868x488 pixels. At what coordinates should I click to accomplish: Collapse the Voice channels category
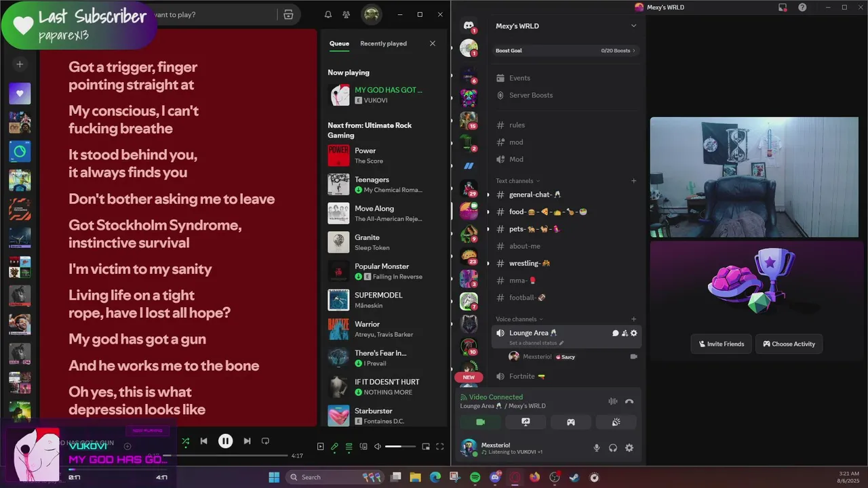[x=519, y=319]
